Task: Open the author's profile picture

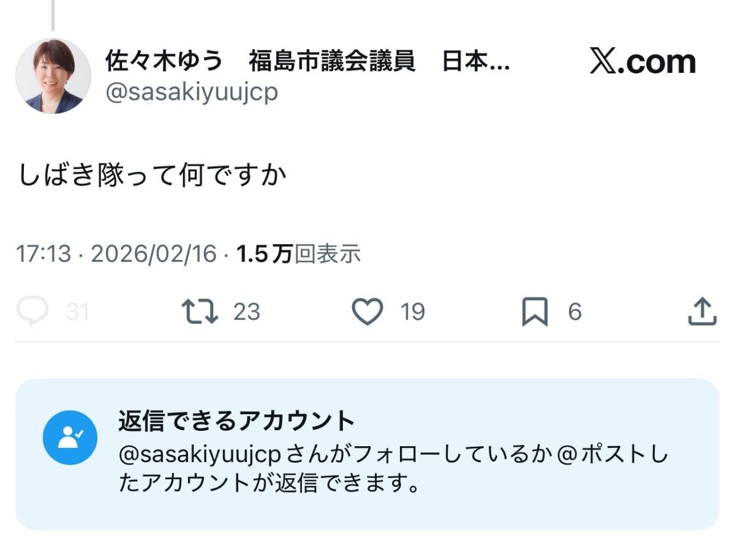Action: 53,76
